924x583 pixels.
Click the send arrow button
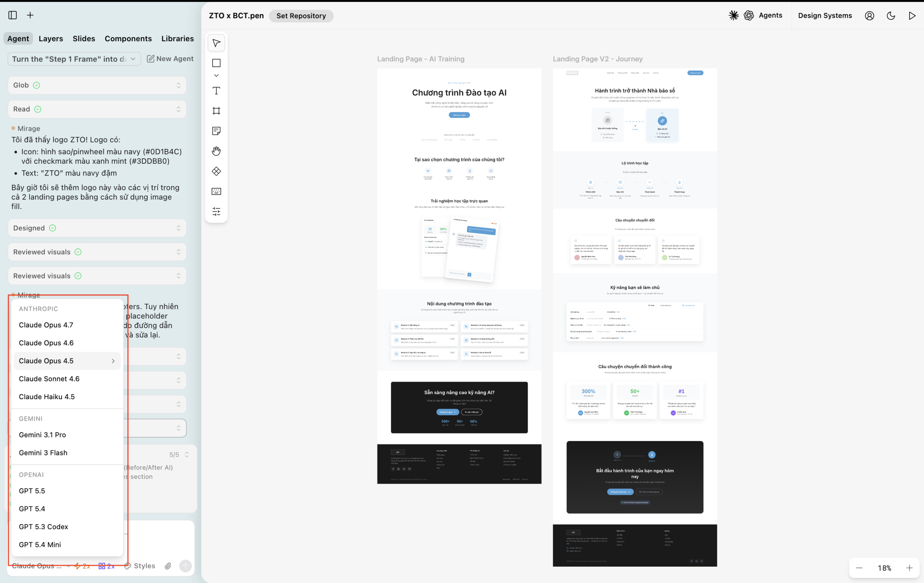(185, 566)
